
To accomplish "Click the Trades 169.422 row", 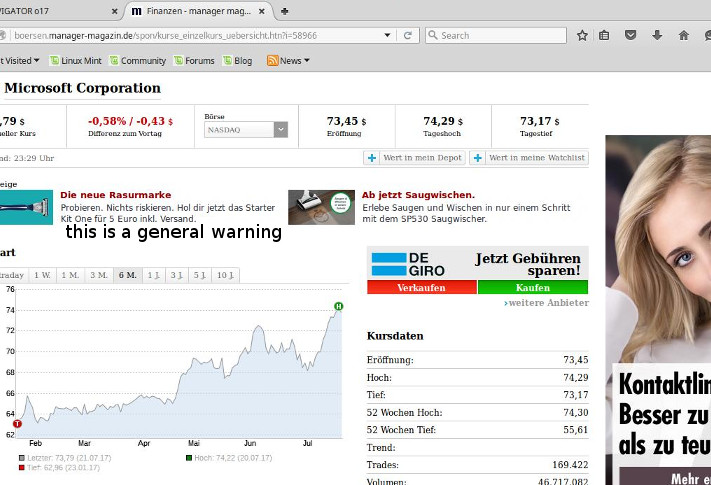I will pyautogui.click(x=477, y=465).
